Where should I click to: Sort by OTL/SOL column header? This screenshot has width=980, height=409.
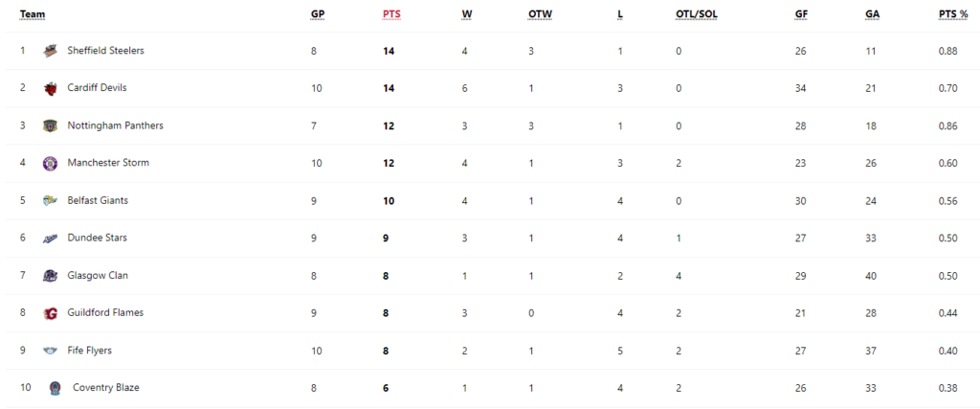tap(697, 14)
